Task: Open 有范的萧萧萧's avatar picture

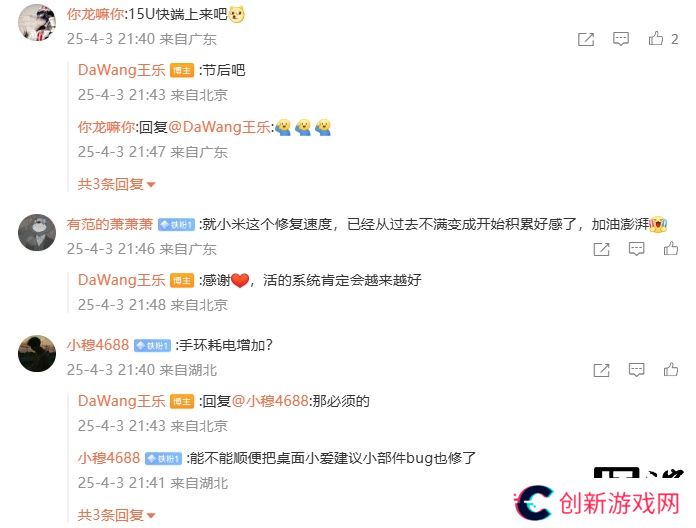Action: [37, 232]
